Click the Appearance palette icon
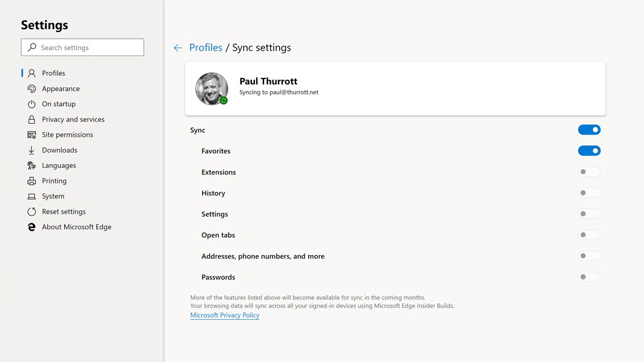Screen dimensions: 644x362 click(x=31, y=89)
